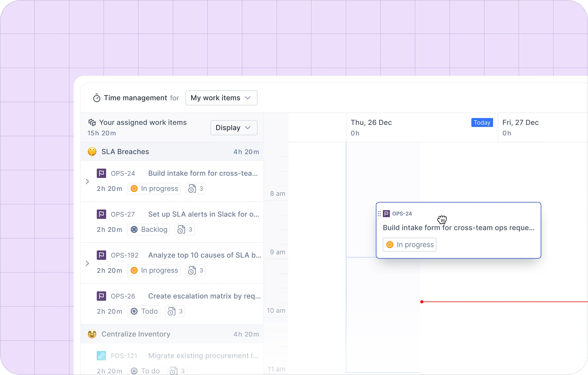Click OPS-24 purple flag icon in list
Image resolution: width=588 pixels, height=375 pixels.
(x=101, y=173)
